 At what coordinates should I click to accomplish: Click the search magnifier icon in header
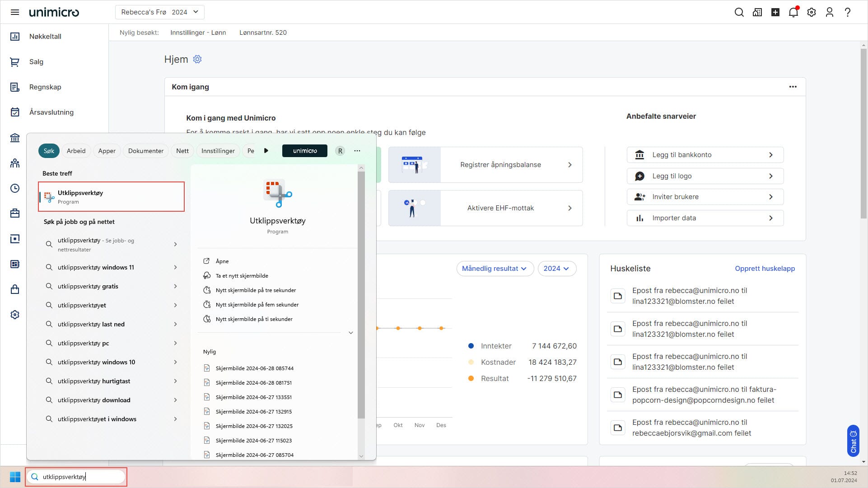(x=739, y=12)
